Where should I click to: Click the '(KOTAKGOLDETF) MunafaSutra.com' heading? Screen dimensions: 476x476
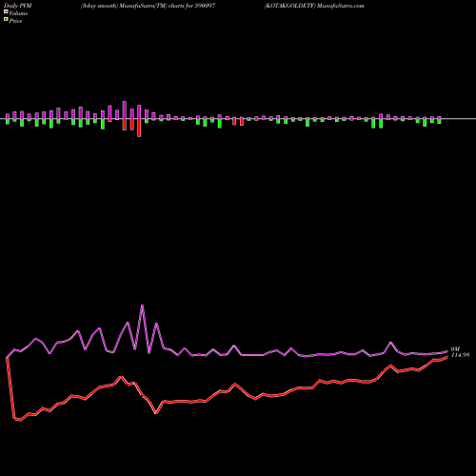(x=314, y=6)
